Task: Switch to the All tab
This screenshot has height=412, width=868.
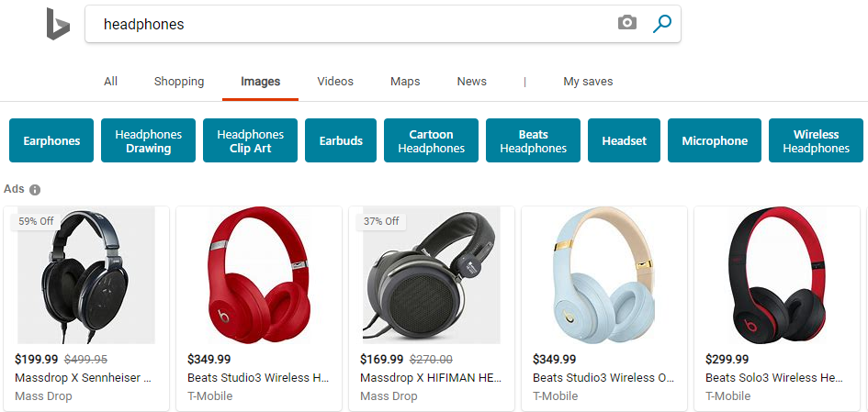Action: [110, 82]
